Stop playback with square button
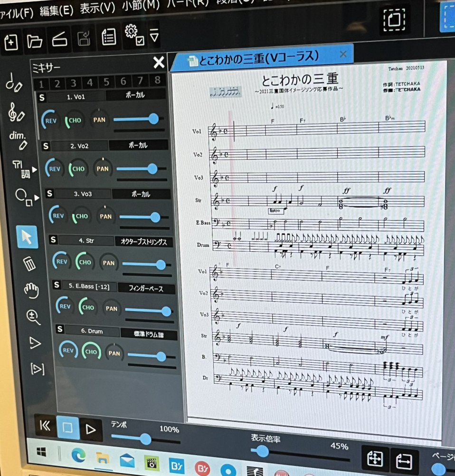The height and width of the screenshot is (476, 455). pos(68,428)
